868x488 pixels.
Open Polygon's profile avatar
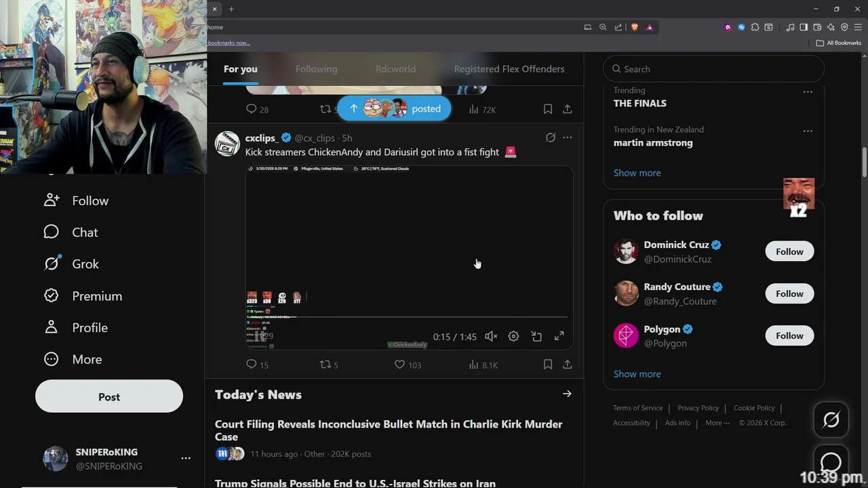626,335
